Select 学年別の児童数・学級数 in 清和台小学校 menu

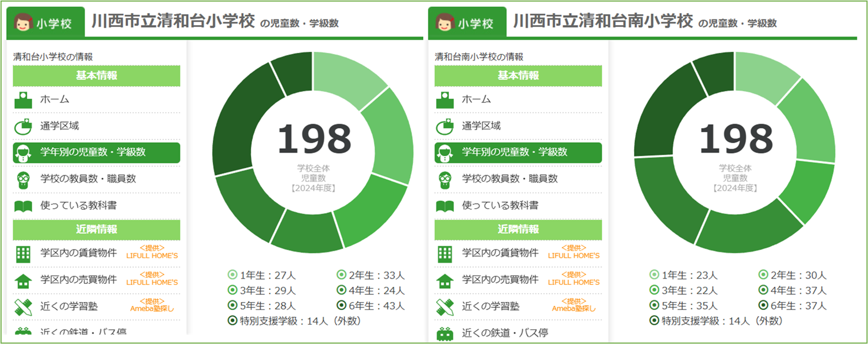(x=93, y=152)
